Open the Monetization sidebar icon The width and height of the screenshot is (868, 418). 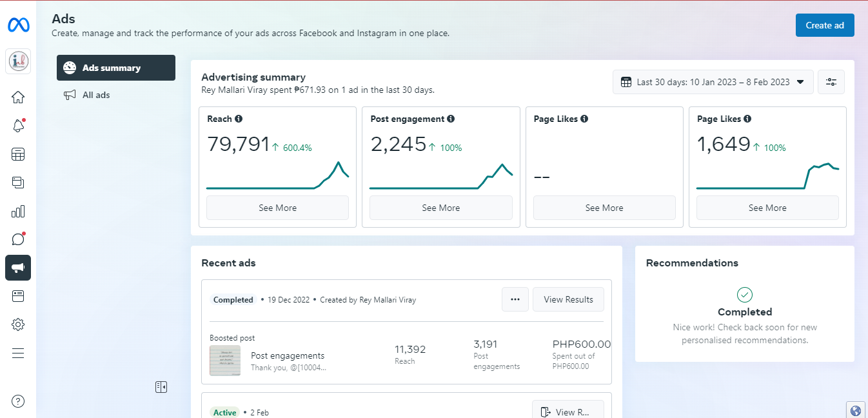click(x=18, y=296)
